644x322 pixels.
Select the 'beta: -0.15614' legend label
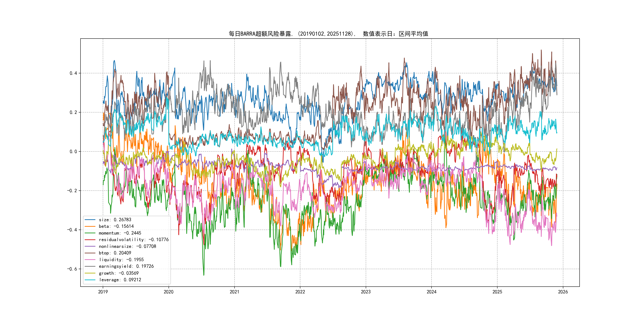tap(116, 227)
